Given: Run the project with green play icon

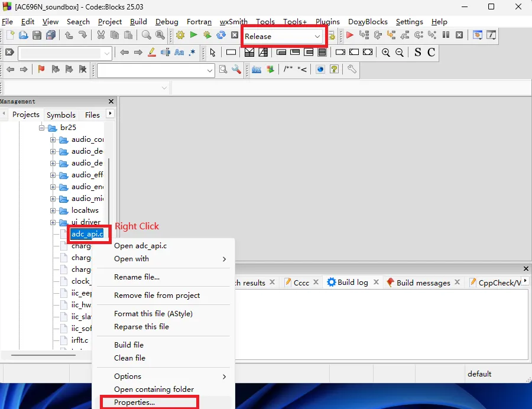Looking at the screenshot, I should click(x=194, y=35).
